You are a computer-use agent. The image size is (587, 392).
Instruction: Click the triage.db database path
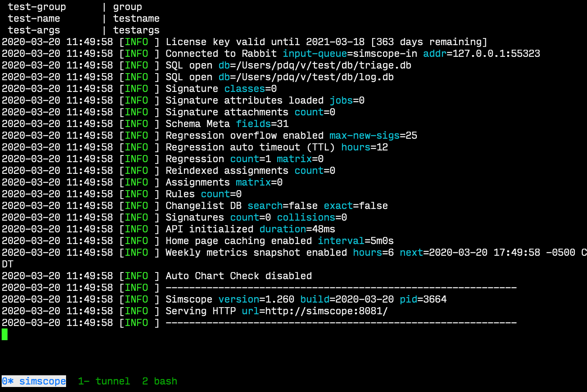(x=324, y=65)
